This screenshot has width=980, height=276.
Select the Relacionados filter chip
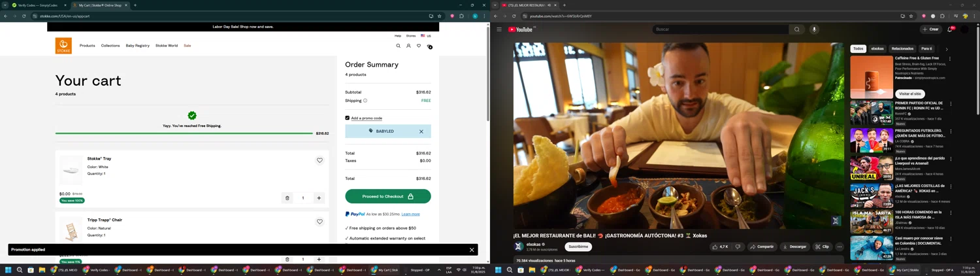coord(903,48)
